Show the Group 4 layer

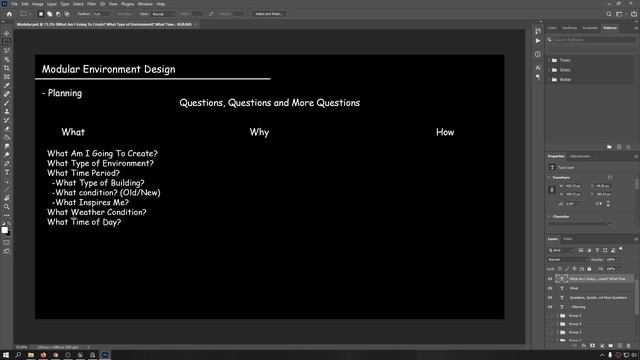point(550,324)
